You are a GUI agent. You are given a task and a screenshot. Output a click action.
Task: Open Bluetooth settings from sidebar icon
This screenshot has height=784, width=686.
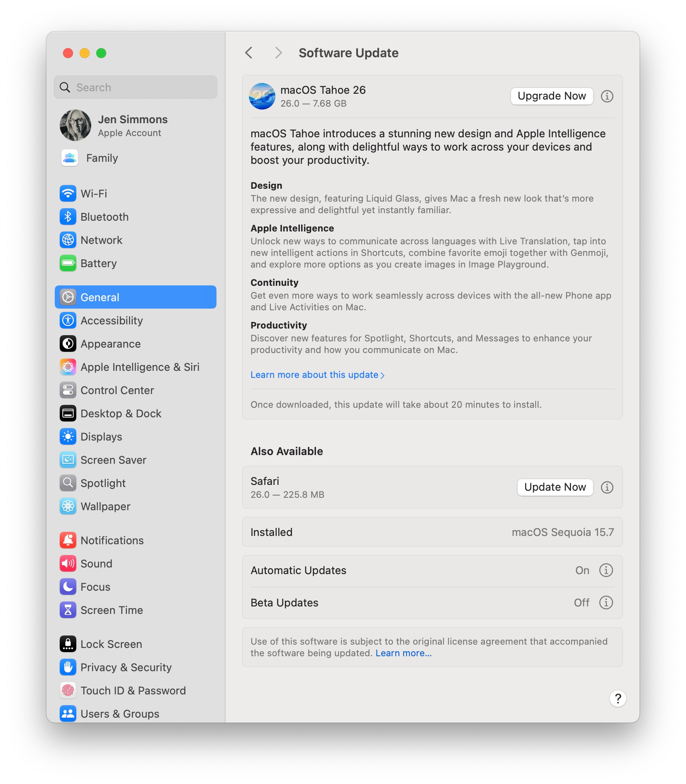(x=68, y=217)
